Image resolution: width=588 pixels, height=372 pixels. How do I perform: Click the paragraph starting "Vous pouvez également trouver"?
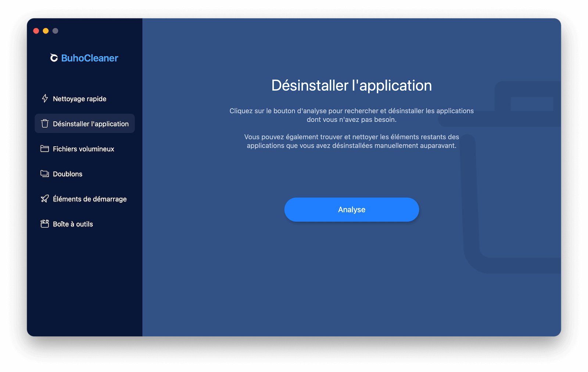(x=352, y=141)
